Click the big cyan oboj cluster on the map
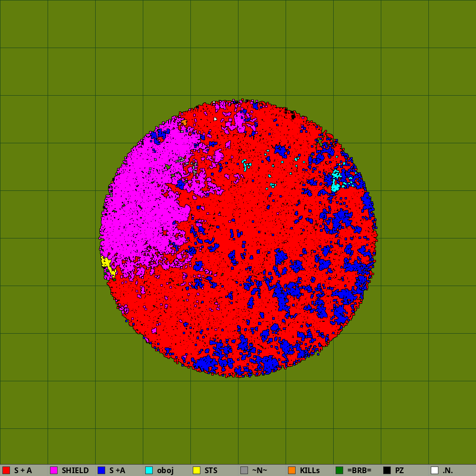This screenshot has height=476, width=476. point(336,185)
